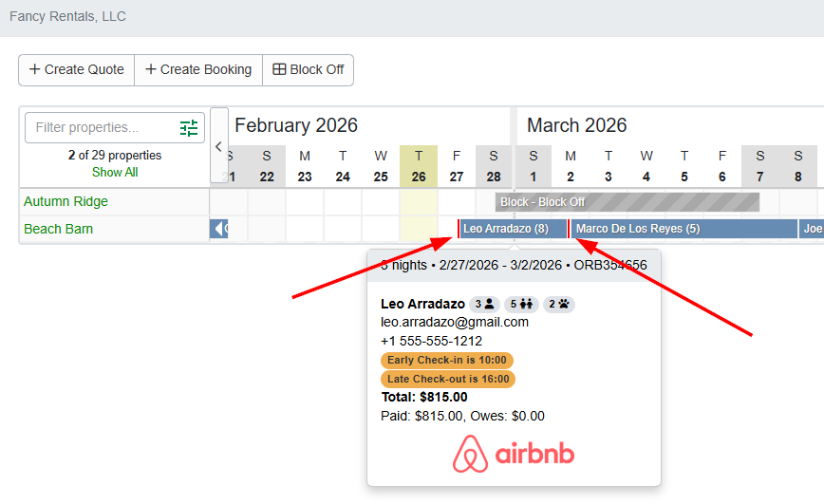Select the Friday 27 date header
This screenshot has height=504, width=824.
click(456, 166)
